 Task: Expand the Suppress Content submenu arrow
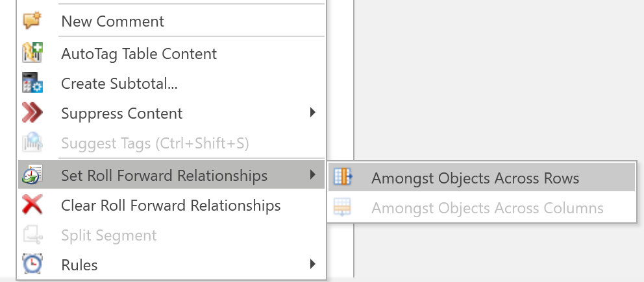click(313, 112)
